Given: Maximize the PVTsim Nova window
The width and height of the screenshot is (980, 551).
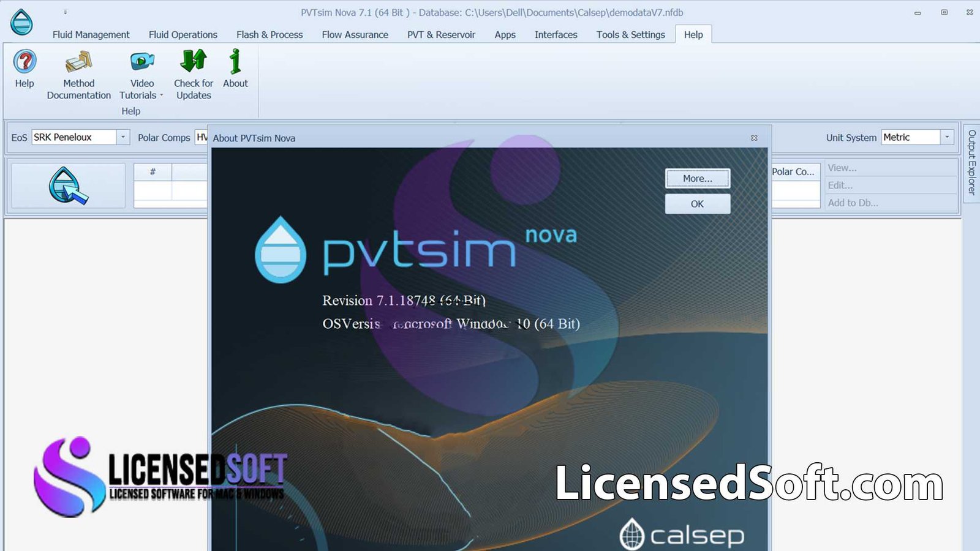Looking at the screenshot, I should pos(944,12).
